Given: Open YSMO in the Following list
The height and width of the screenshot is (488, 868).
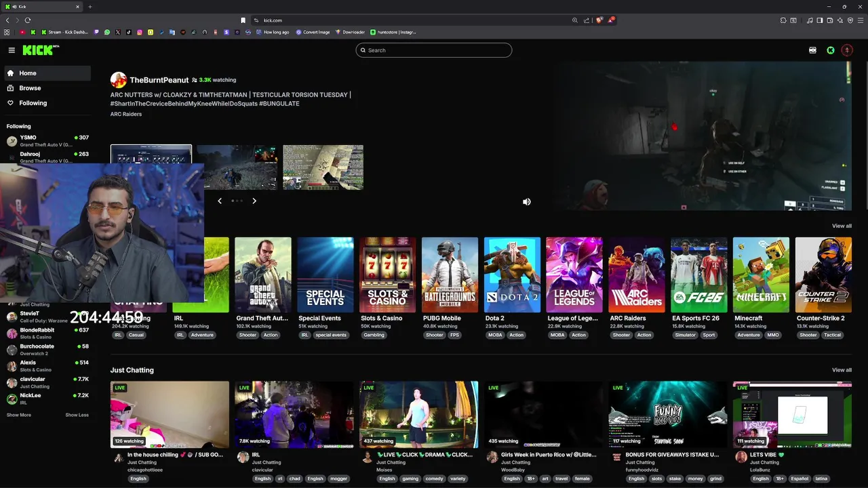Looking at the screenshot, I should pyautogui.click(x=47, y=141).
